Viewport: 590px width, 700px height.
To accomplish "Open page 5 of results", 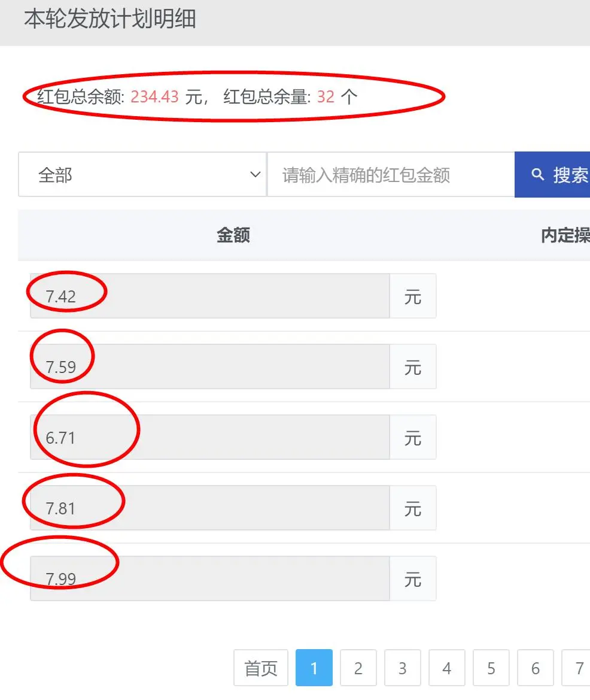I will click(x=491, y=668).
